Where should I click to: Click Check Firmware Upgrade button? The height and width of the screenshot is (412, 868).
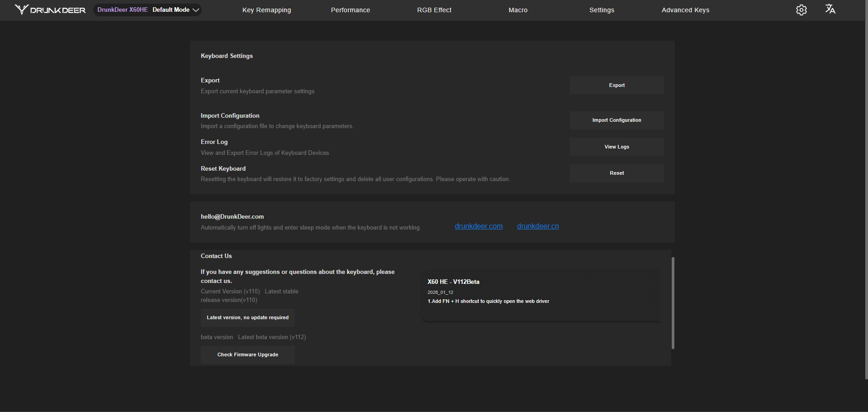pos(247,355)
